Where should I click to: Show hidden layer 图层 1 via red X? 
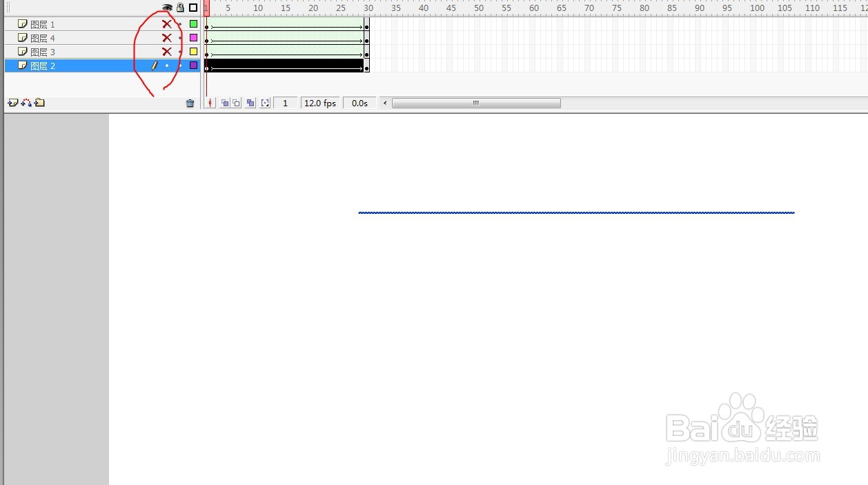point(166,24)
